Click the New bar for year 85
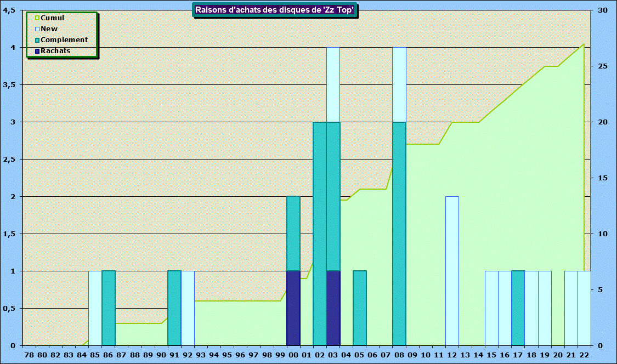Screen dimensions: 617x364 pos(95,308)
